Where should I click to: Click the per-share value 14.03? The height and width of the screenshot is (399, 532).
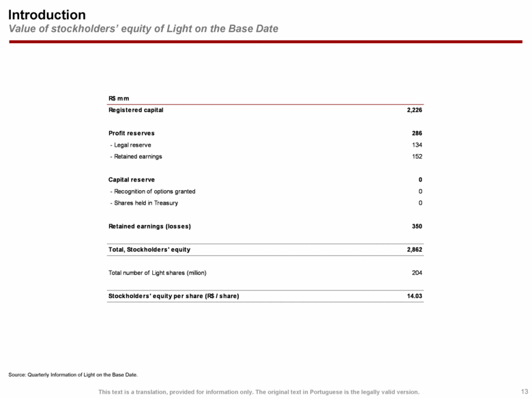pos(415,296)
